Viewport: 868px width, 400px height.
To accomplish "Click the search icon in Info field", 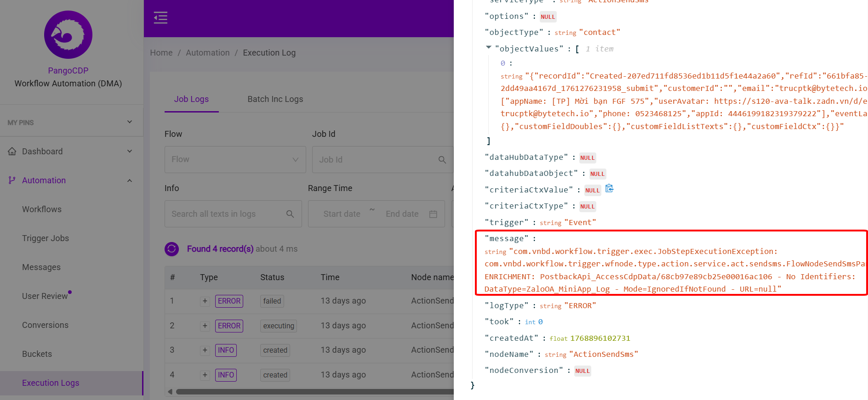I will click(290, 214).
